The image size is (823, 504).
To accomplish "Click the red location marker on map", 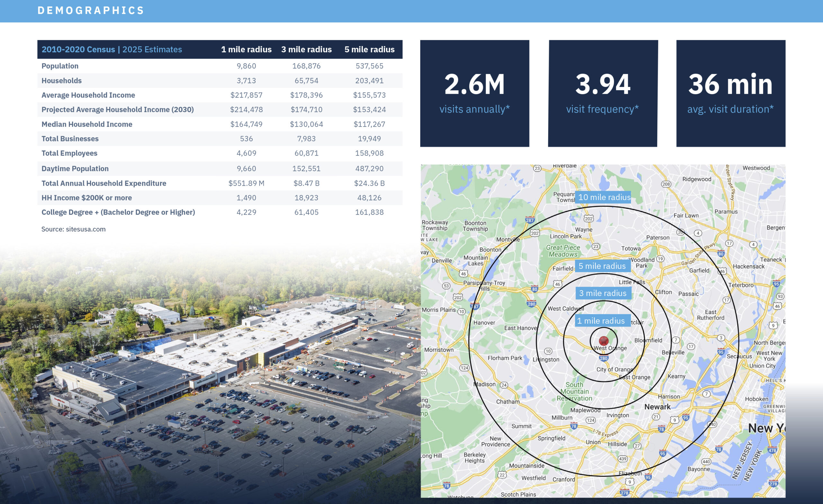I will tap(603, 340).
